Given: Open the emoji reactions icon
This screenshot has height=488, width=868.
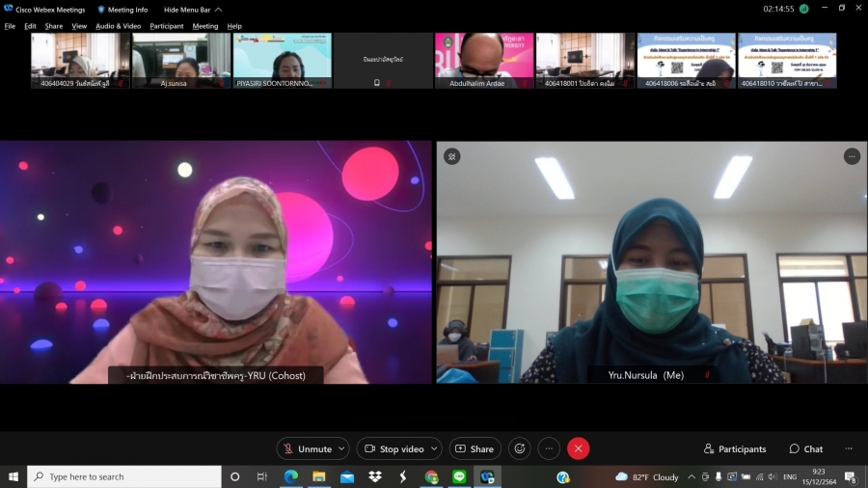Looking at the screenshot, I should [x=520, y=448].
